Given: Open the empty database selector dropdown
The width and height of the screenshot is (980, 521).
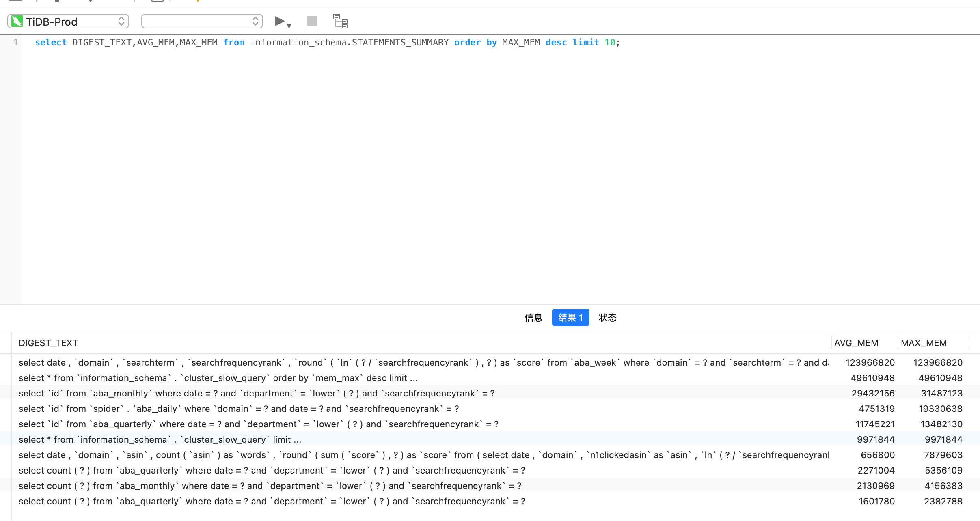Looking at the screenshot, I should pyautogui.click(x=202, y=21).
